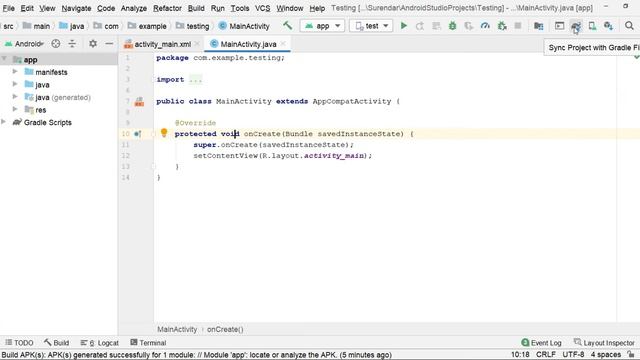Image resolution: width=640 pixels, height=360 pixels.
Task: Open the Navigate menu
Action: coord(76,8)
